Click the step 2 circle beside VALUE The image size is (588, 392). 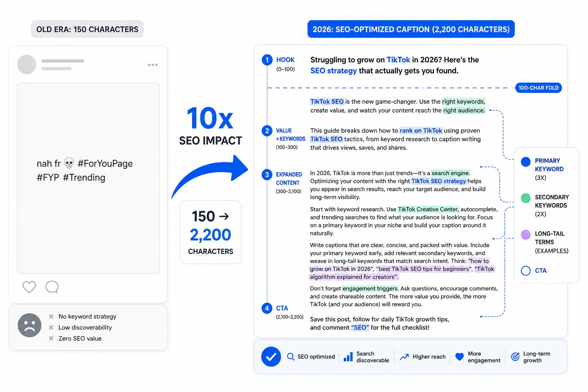pyautogui.click(x=267, y=131)
